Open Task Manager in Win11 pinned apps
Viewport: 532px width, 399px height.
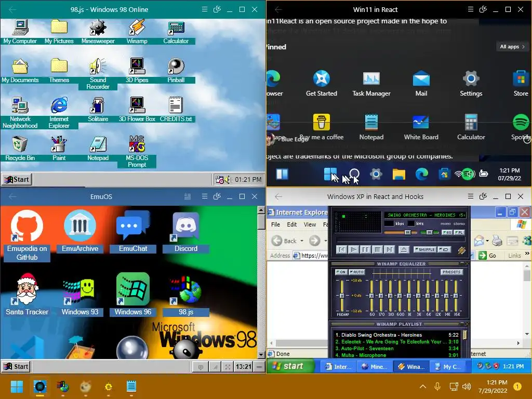tap(371, 84)
